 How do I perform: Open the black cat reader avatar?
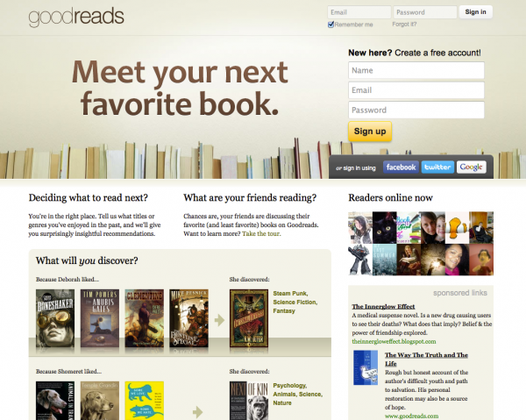pos(385,227)
